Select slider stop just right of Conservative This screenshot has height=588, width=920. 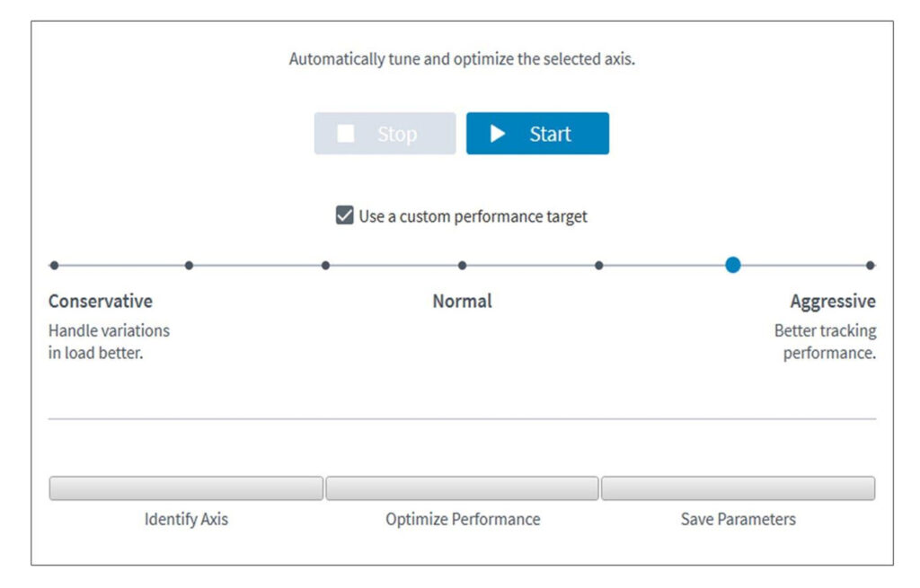click(x=189, y=265)
